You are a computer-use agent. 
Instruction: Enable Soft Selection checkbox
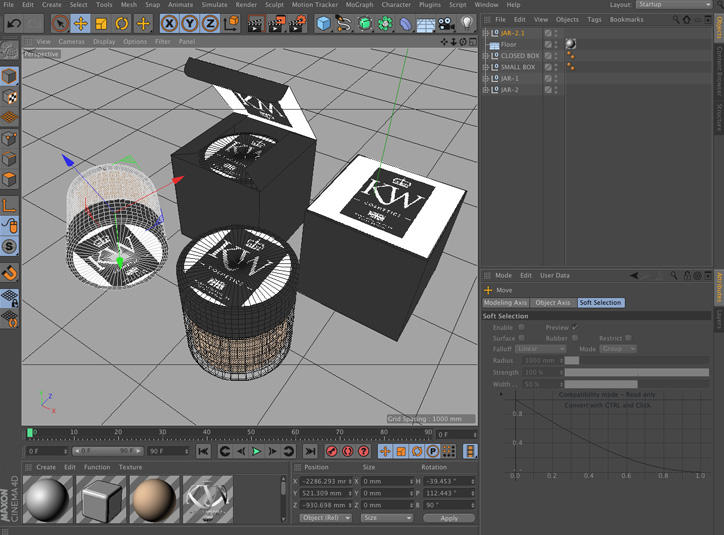coord(521,327)
